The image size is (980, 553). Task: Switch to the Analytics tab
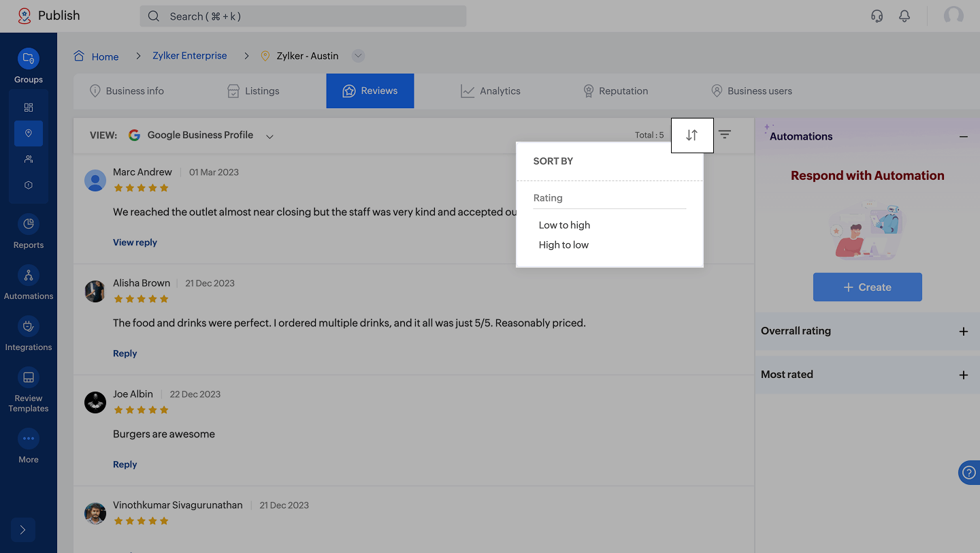point(491,91)
